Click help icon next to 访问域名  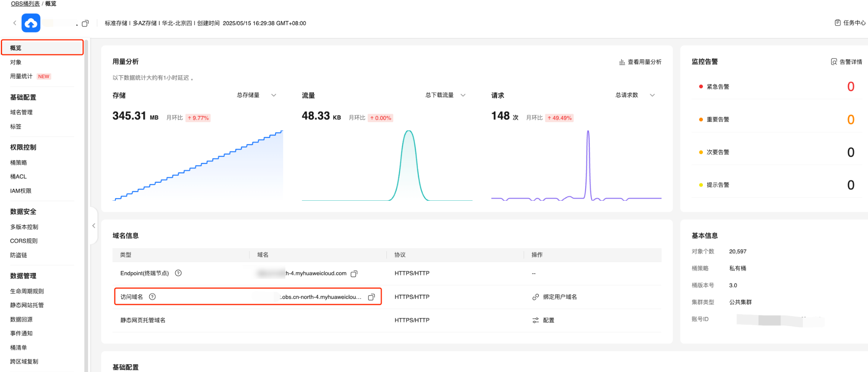[152, 297]
